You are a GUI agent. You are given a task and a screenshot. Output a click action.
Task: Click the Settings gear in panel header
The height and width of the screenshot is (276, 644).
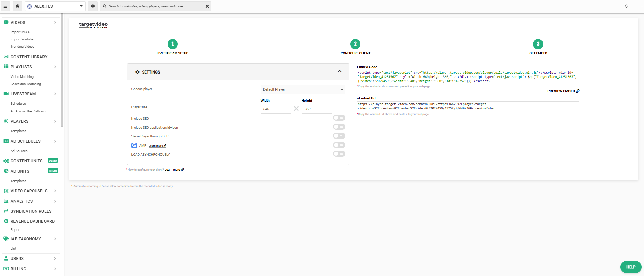tap(137, 72)
